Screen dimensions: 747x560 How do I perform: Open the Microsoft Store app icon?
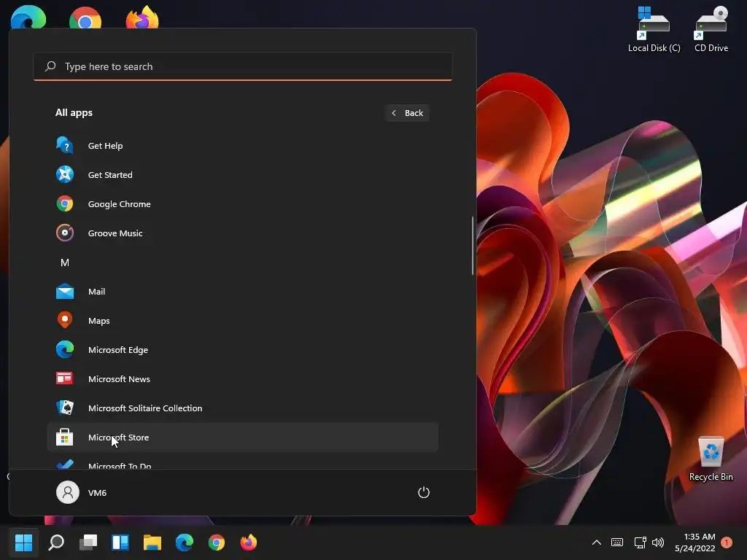[65, 437]
